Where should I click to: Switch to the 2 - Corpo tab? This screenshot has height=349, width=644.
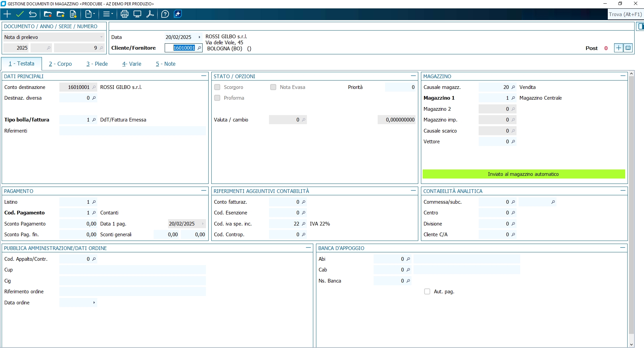[x=60, y=64]
